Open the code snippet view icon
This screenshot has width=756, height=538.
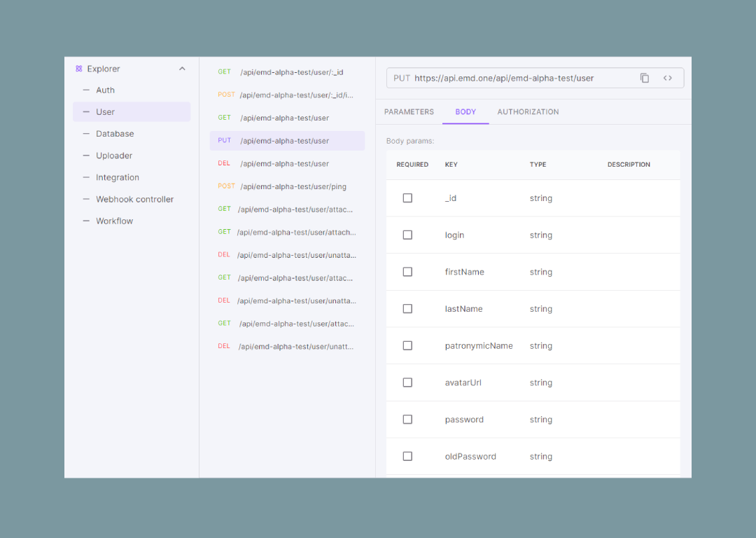(668, 78)
